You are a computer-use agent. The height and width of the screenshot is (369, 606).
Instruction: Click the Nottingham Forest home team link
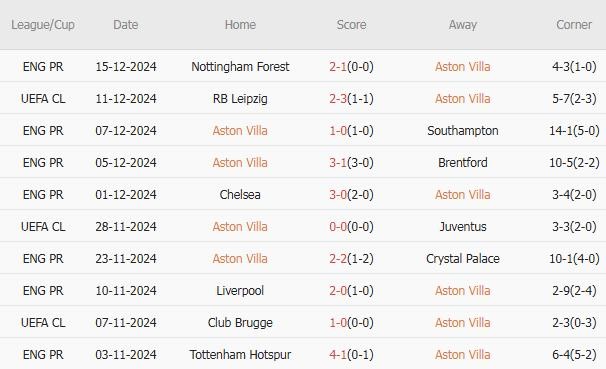(240, 67)
